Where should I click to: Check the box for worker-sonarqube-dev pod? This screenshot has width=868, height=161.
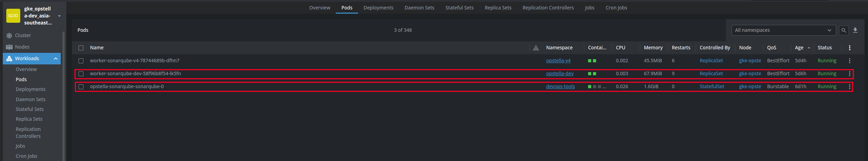pyautogui.click(x=81, y=74)
